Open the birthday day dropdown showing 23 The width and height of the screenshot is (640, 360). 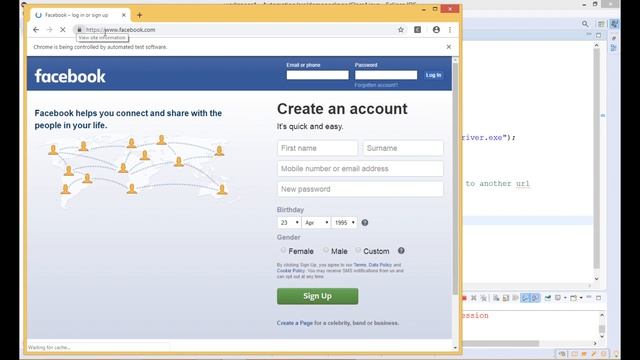289,222
